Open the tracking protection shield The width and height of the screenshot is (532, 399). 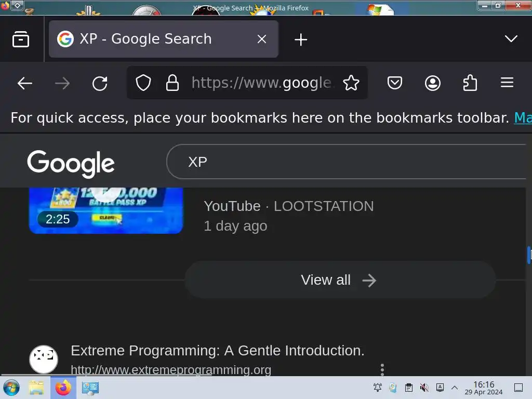(x=143, y=83)
